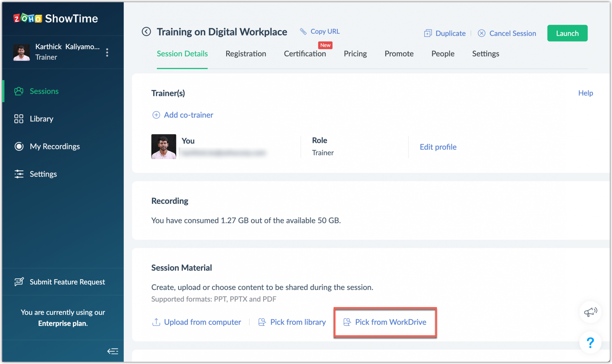This screenshot has height=364, width=612.
Task: Click the Launch button
Action: click(567, 33)
